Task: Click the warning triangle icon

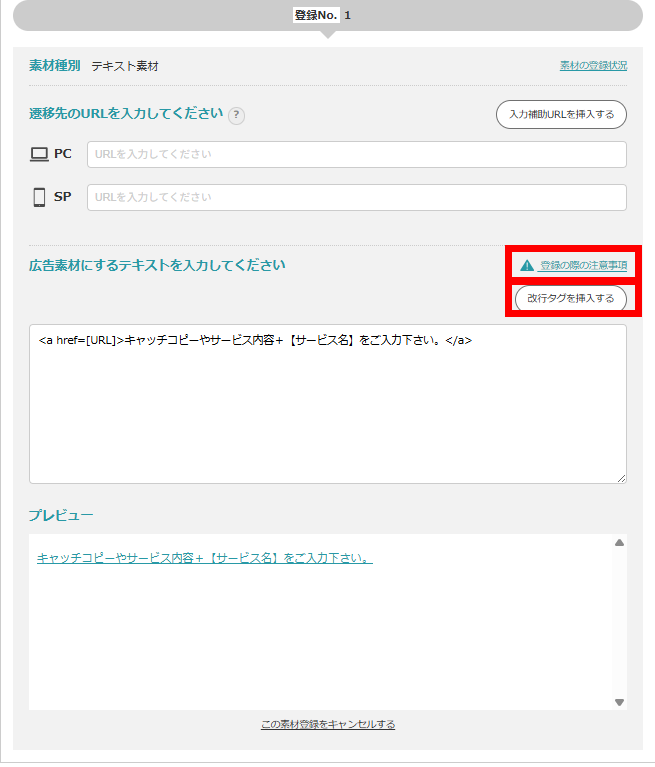Action: [x=527, y=266]
